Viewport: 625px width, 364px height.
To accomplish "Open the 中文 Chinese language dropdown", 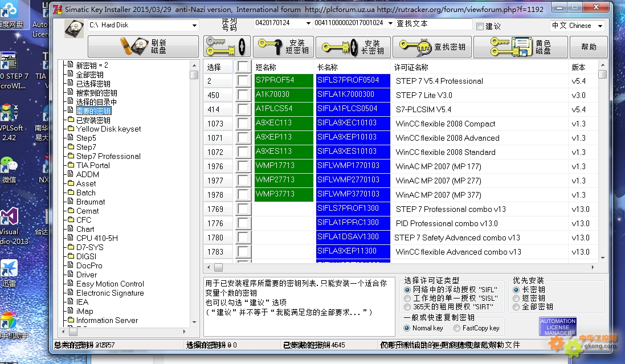I will [600, 26].
